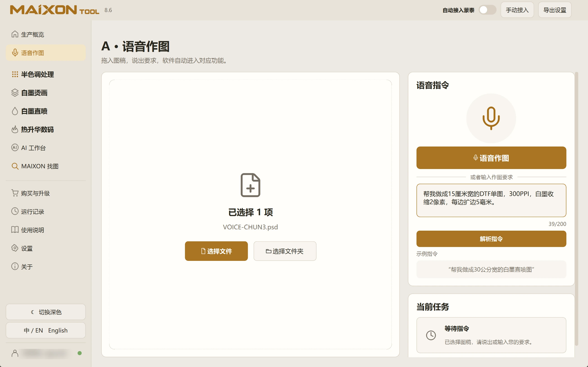The width and height of the screenshot is (588, 367).
Task: Open the AI 工作台 menu label
Action: [x=34, y=148]
